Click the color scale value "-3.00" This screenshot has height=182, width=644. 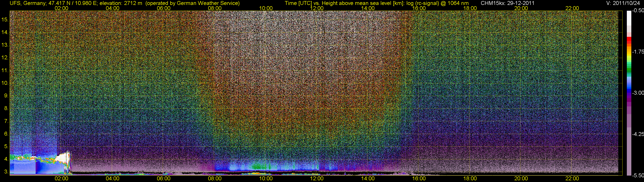click(x=638, y=93)
